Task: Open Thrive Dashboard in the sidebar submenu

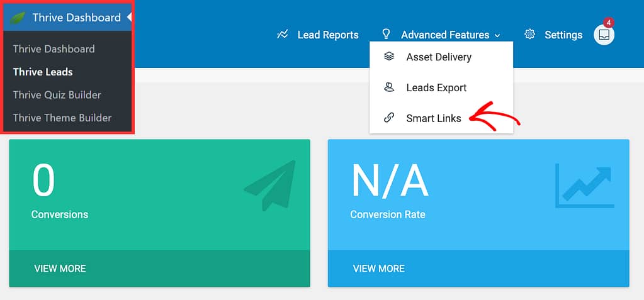Action: pyautogui.click(x=54, y=49)
